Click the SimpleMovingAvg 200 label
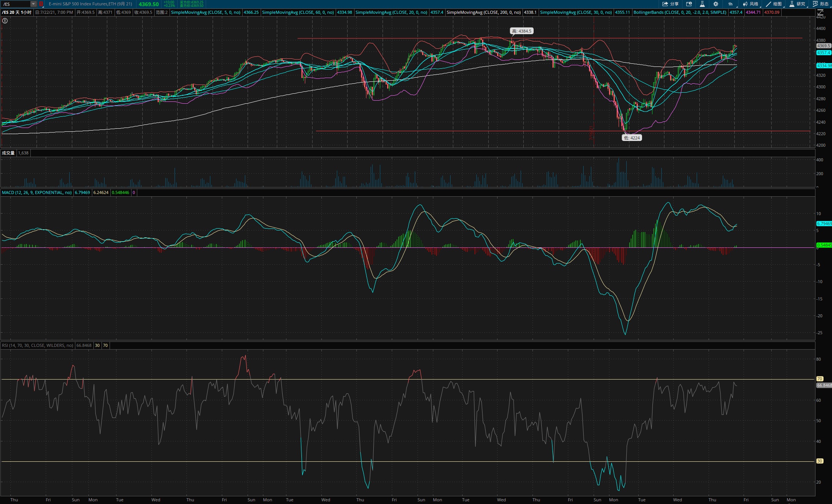Screen dimensions: 832x504 pyautogui.click(x=483, y=12)
